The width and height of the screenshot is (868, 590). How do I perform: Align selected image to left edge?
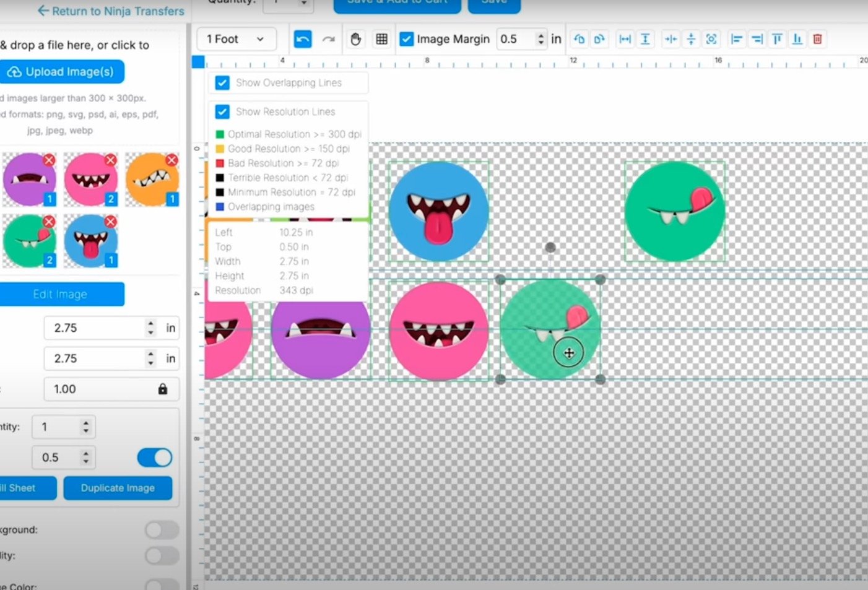(737, 39)
